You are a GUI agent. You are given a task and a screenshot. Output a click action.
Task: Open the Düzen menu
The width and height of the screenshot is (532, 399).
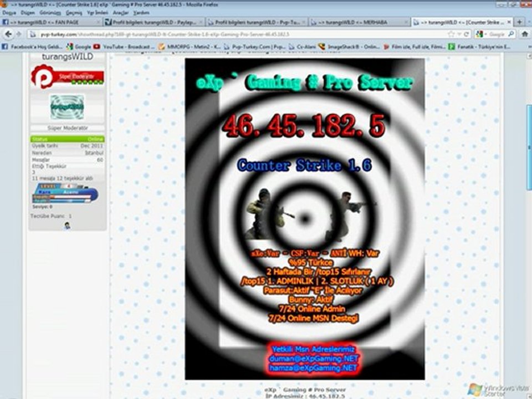[x=28, y=13]
